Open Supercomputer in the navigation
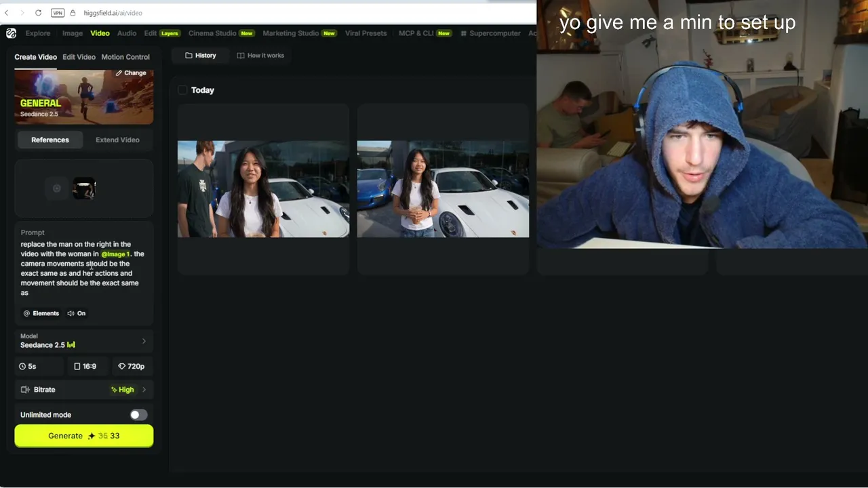868x488 pixels. coord(490,33)
